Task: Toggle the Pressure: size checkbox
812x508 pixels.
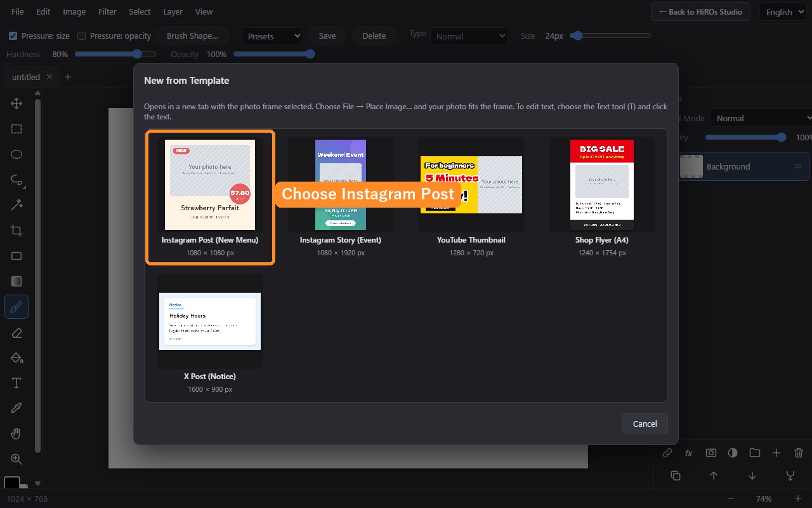Action: pyautogui.click(x=13, y=36)
